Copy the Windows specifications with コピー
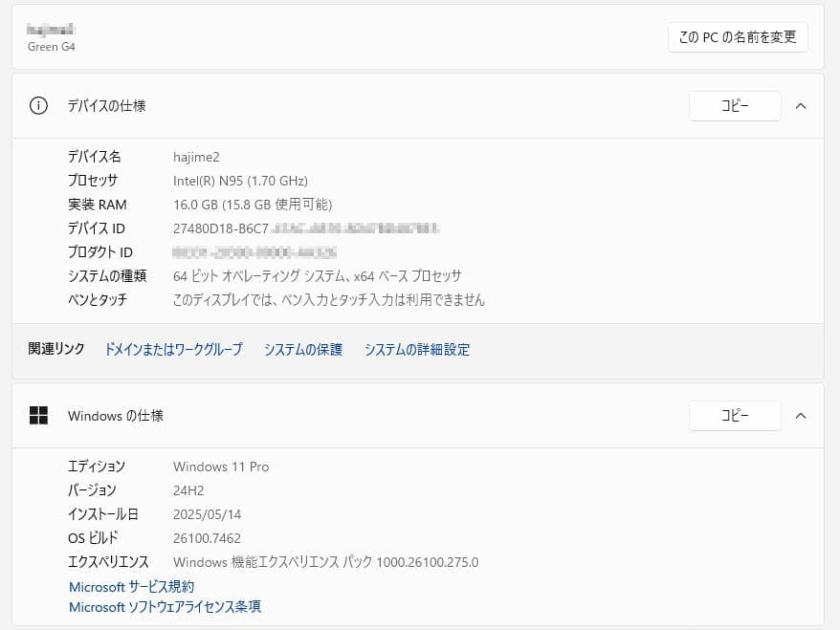The image size is (840, 630). pyautogui.click(x=734, y=416)
